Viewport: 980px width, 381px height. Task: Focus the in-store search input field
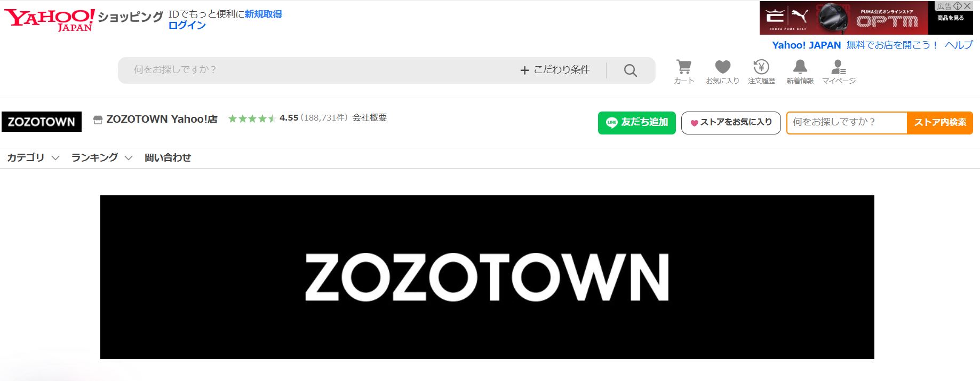point(847,123)
